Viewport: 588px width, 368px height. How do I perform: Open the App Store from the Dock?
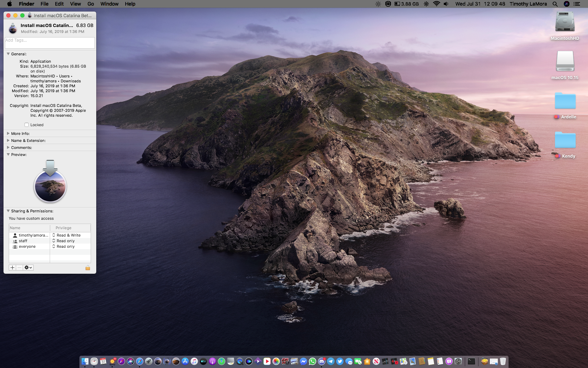coord(185,361)
